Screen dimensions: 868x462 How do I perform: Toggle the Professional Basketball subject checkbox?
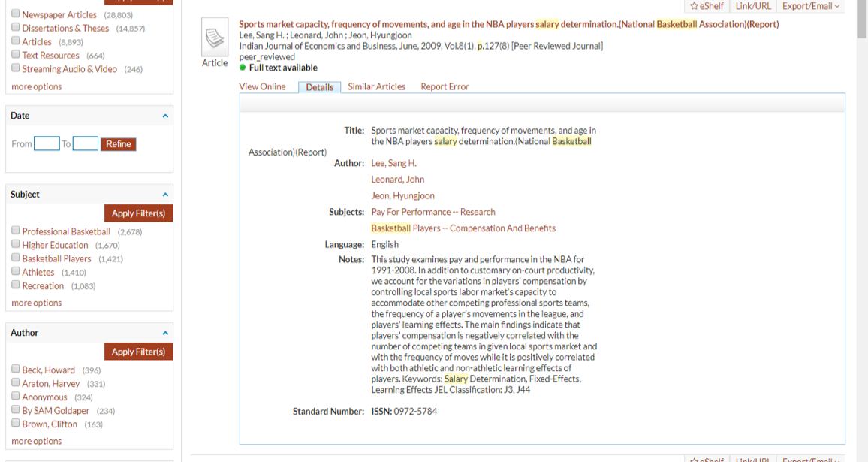(16, 231)
